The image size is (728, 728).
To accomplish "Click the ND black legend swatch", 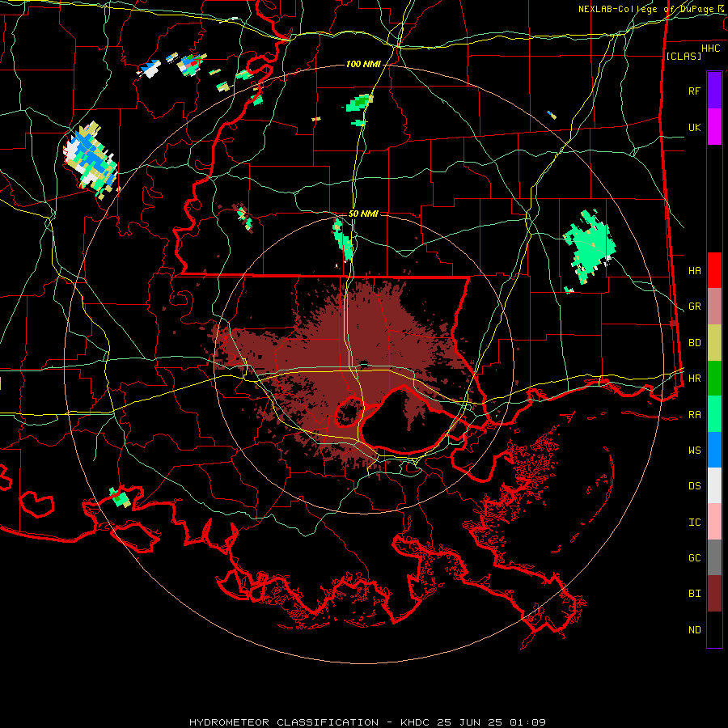I will click(714, 629).
